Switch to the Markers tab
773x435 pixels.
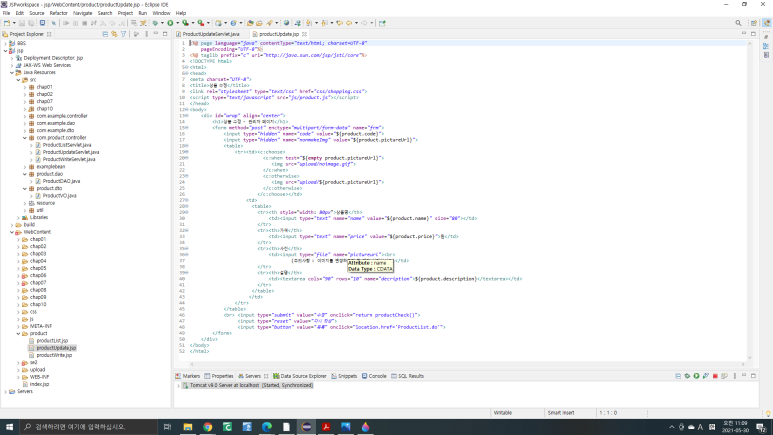click(188, 376)
